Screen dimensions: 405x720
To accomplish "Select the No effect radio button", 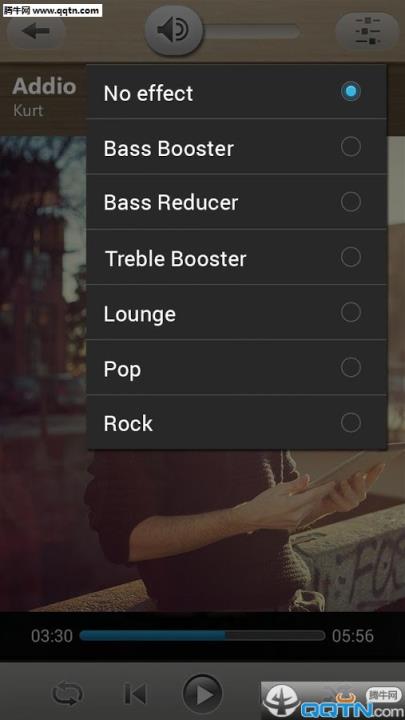I will tap(351, 91).
